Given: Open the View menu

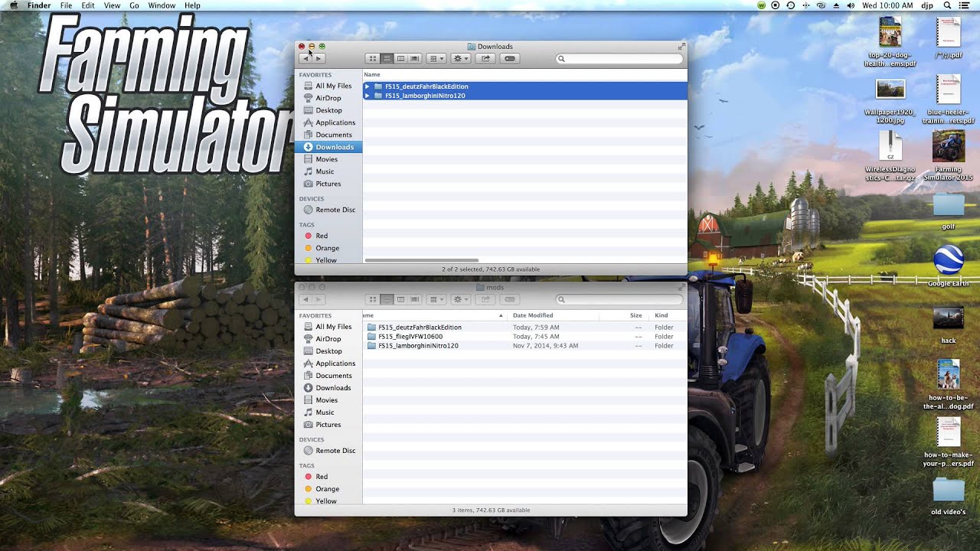Looking at the screenshot, I should point(112,5).
